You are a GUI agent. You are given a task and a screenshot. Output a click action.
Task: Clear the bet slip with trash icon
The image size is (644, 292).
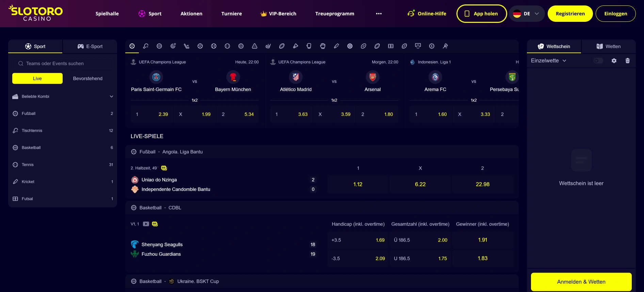[x=628, y=61]
